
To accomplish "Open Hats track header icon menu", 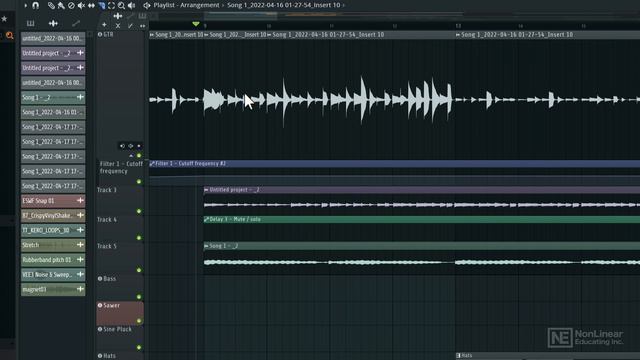I will point(100,356).
